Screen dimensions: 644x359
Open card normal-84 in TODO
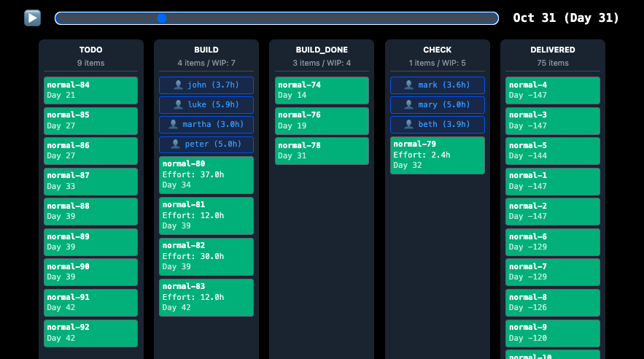click(x=90, y=90)
